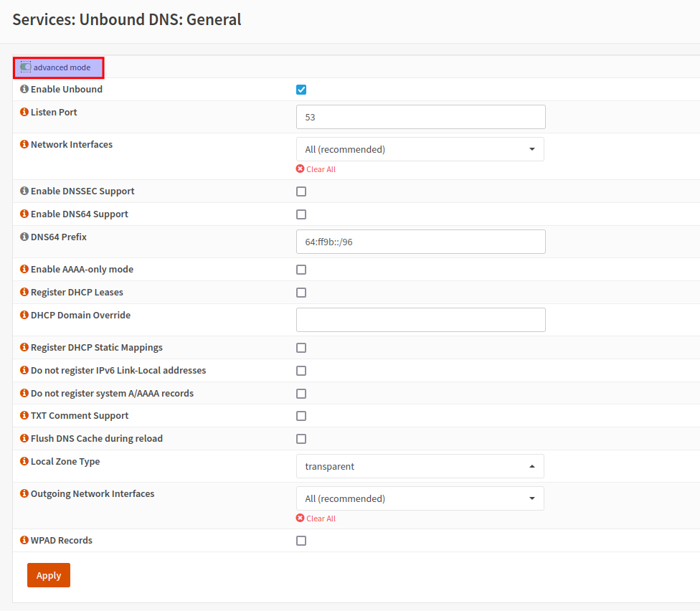Check Flush DNS Cache during reload
Image resolution: width=700 pixels, height=611 pixels.
[301, 439]
